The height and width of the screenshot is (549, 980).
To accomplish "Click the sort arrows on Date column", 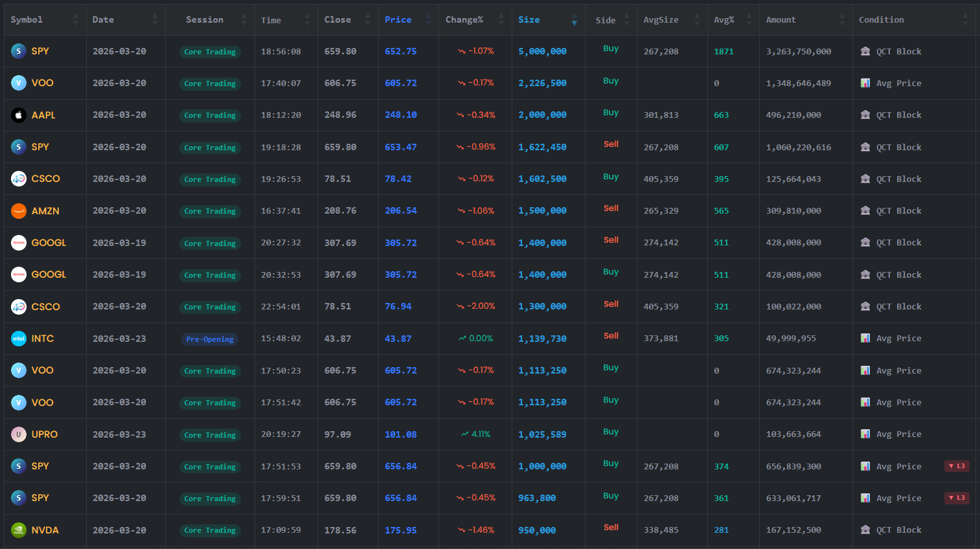I will point(155,20).
